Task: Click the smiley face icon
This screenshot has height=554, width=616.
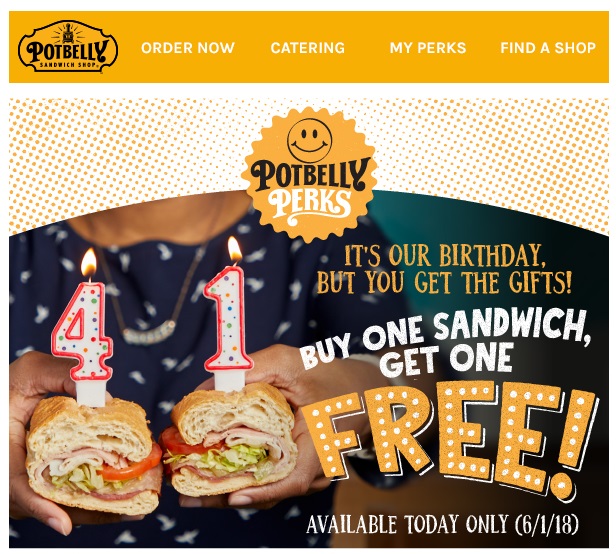Action: [310, 140]
